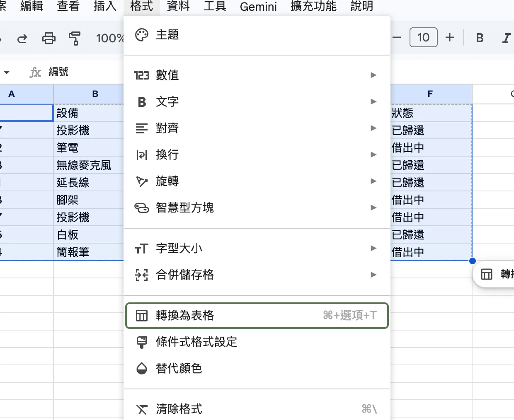Increase font size with plus button
514x420 pixels.
(450, 38)
